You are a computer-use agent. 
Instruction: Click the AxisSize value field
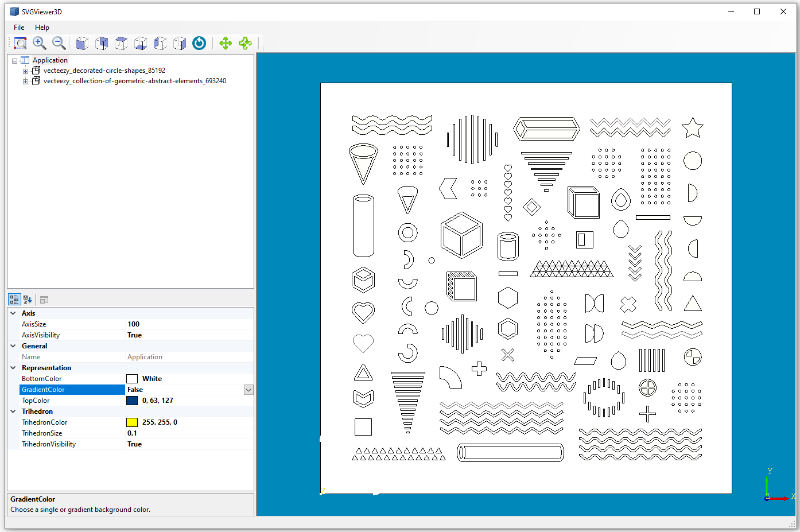tap(189, 324)
